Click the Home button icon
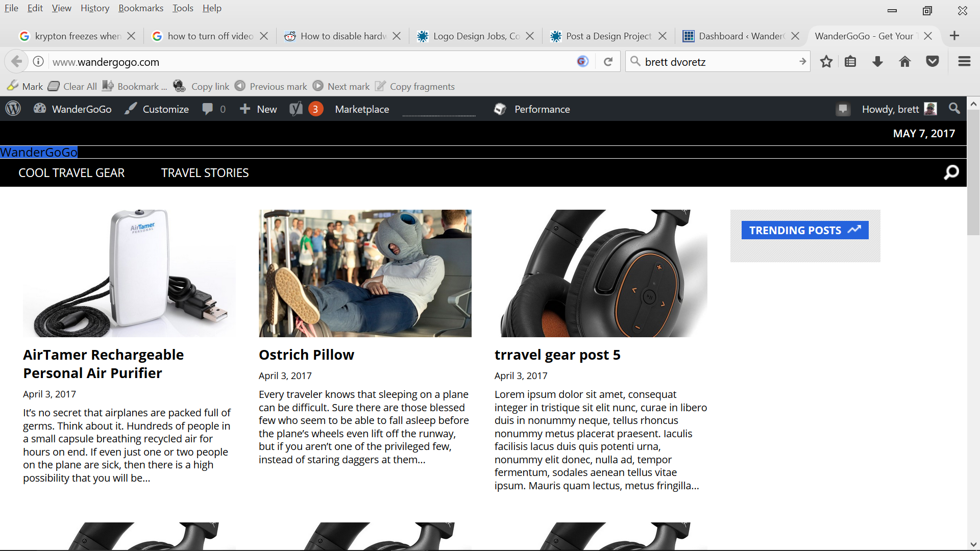Viewport: 980px width, 551px height. coord(904,62)
